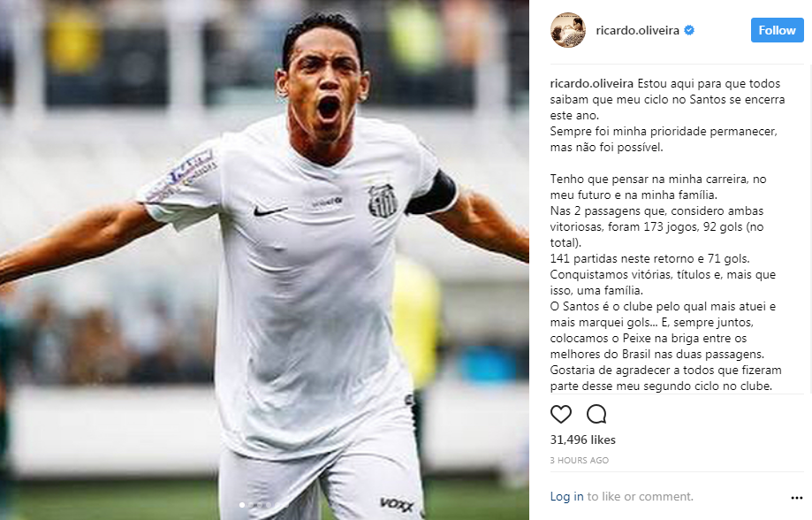
Task: Click the blue verified badge
Action: pos(689,30)
